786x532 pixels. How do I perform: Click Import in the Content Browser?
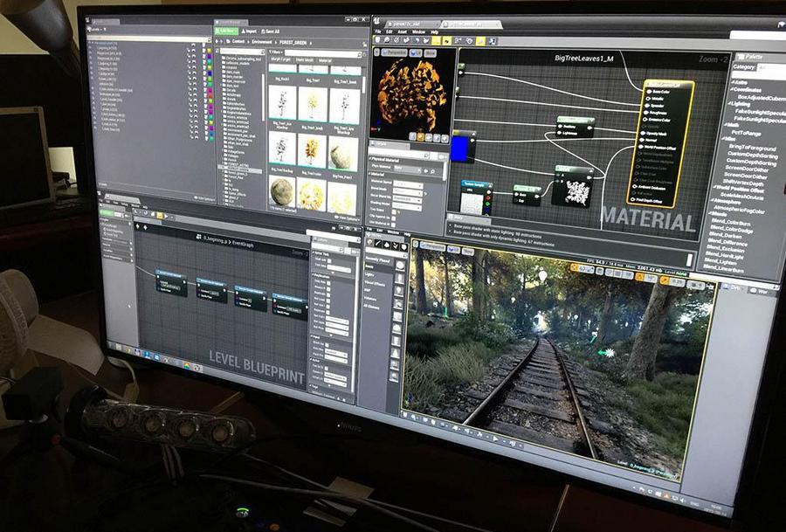pyautogui.click(x=249, y=31)
